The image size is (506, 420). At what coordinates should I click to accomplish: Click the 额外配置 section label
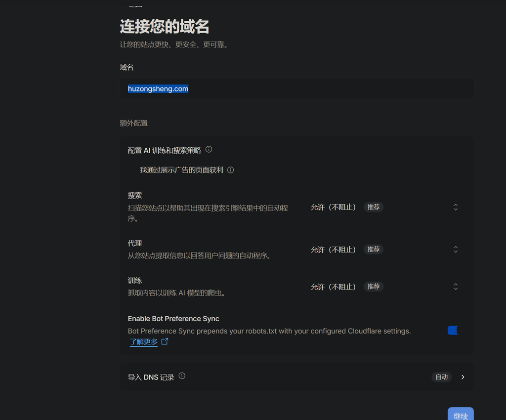click(x=133, y=123)
